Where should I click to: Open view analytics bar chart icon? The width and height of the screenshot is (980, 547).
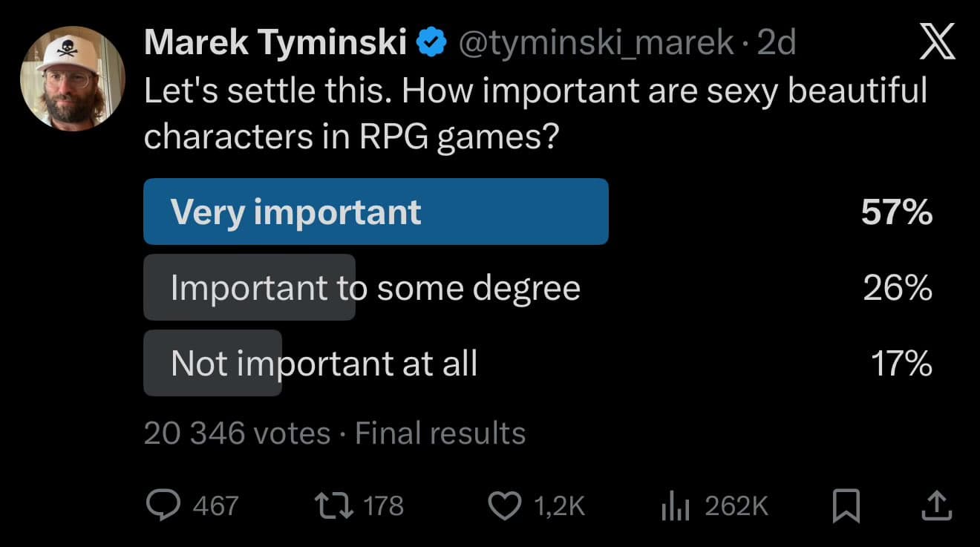(676, 506)
